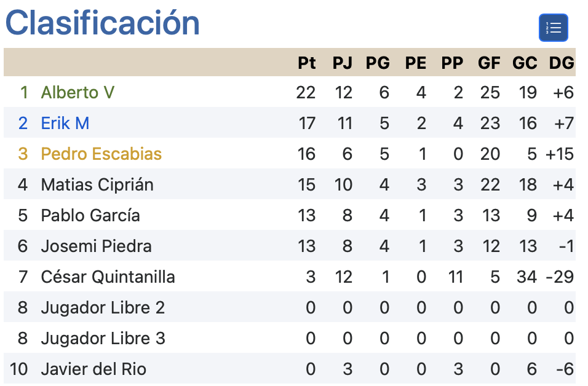The width and height of the screenshot is (588, 386).
Task: Click the GF column header
Action: (488, 63)
